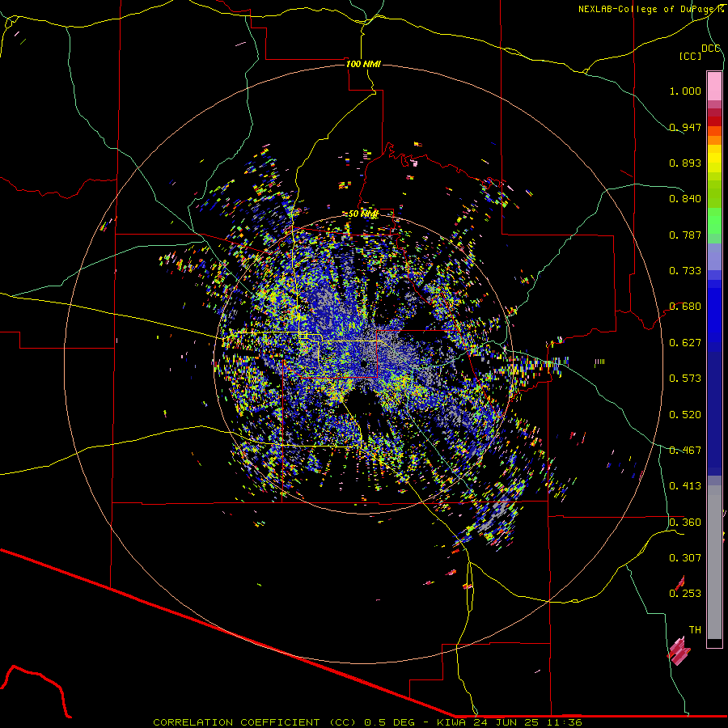The width and height of the screenshot is (728, 728).
Task: Pick the red segment of the color bar
Action: (x=714, y=121)
